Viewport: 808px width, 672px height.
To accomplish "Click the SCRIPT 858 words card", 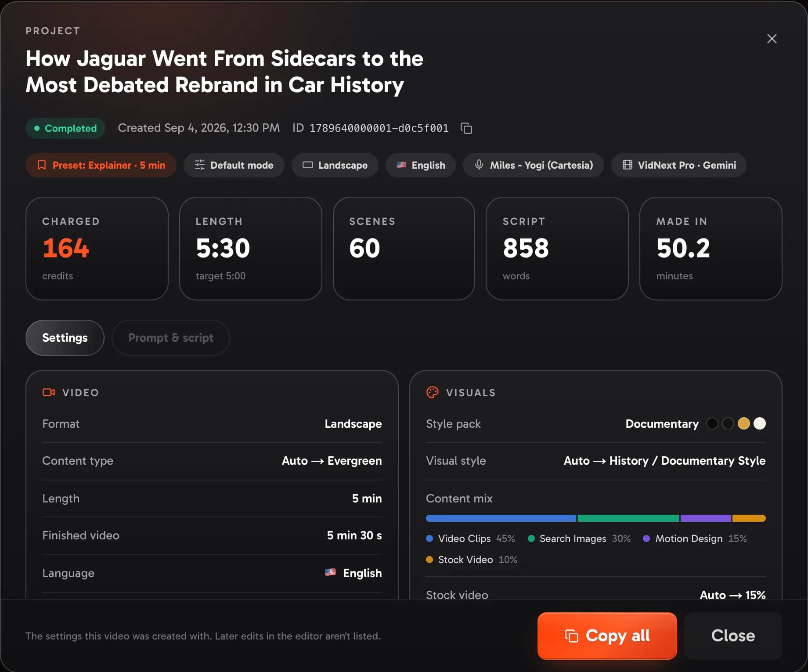I will 557,249.
